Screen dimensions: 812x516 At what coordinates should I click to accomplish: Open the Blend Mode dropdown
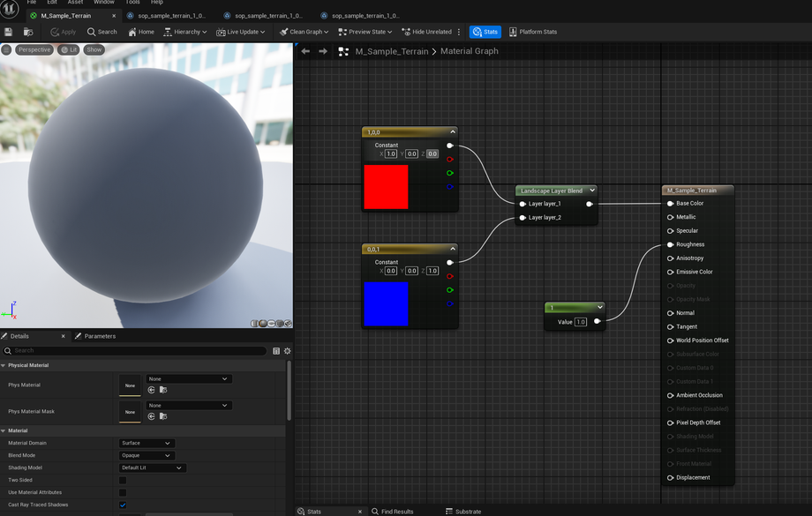coord(147,456)
